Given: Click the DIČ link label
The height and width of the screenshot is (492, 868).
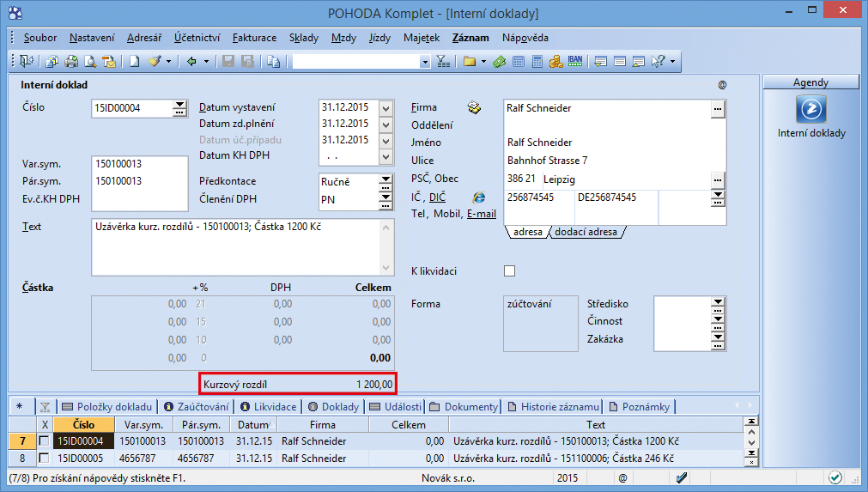Looking at the screenshot, I should tap(437, 197).
